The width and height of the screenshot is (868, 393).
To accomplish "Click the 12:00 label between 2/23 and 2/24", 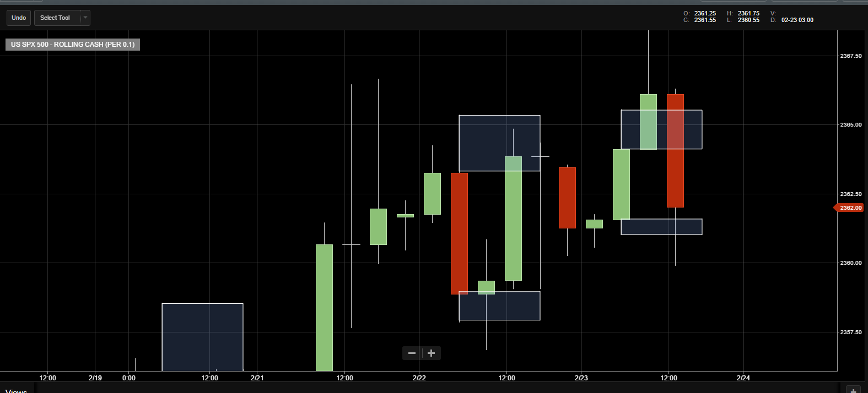I will click(x=668, y=378).
